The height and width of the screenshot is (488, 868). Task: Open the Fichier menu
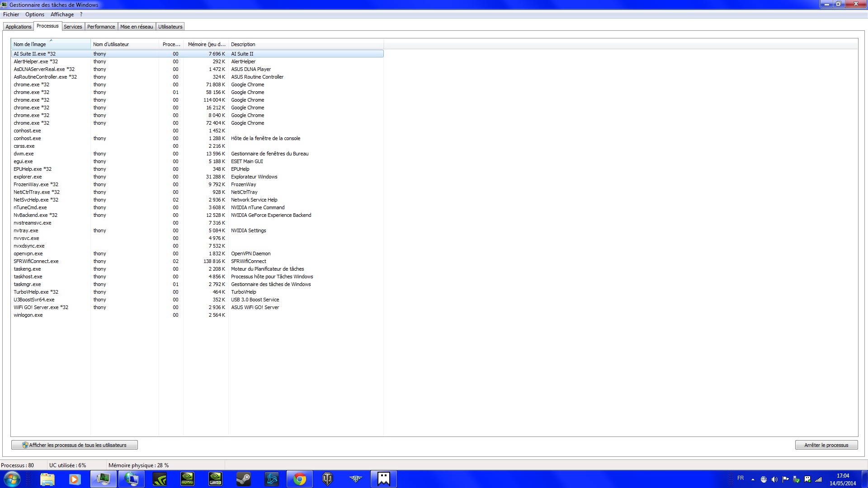(11, 14)
